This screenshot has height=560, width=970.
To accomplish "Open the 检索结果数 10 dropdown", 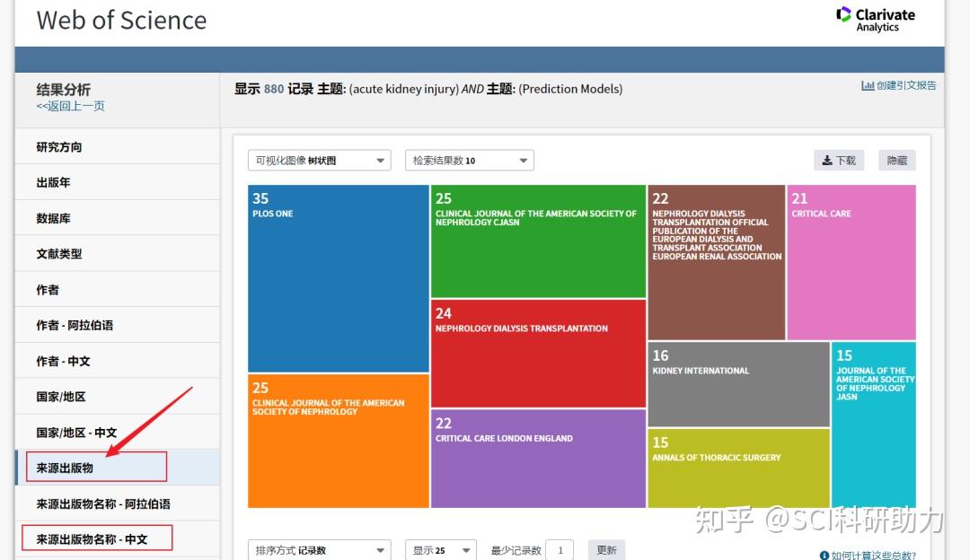I will tap(468, 159).
